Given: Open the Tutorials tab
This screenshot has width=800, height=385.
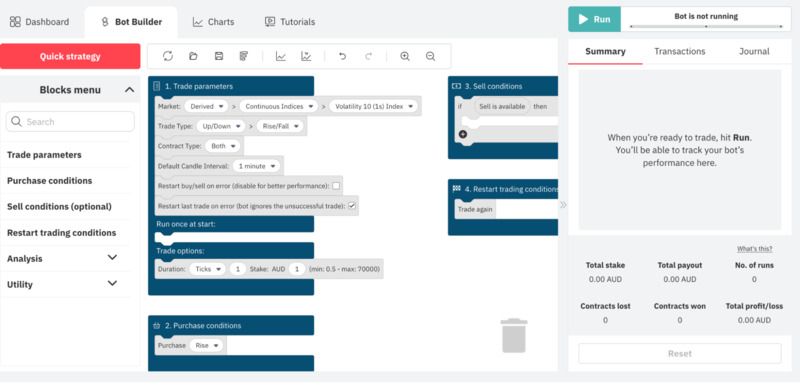Looking at the screenshot, I should (290, 22).
